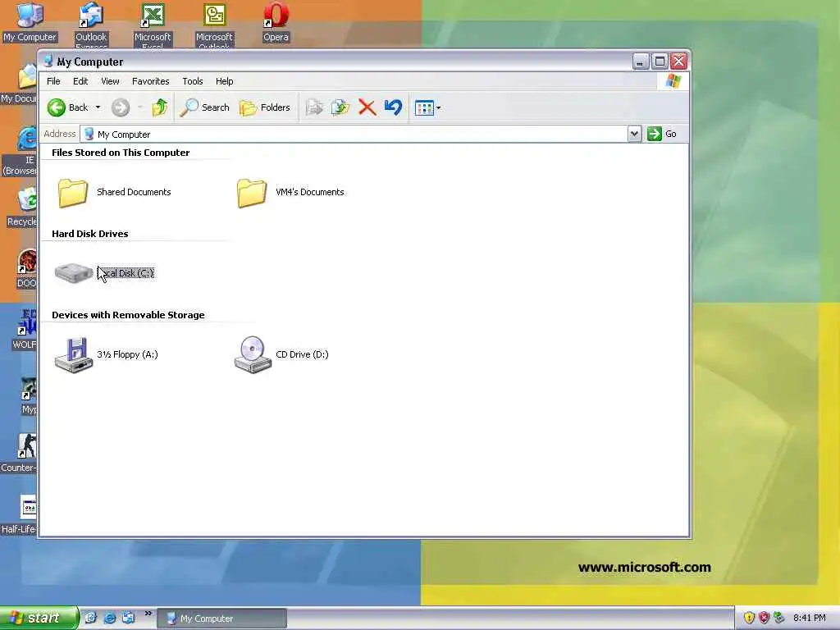This screenshot has height=630, width=840.
Task: Click the Move To toolbar icon
Action: coord(314,107)
